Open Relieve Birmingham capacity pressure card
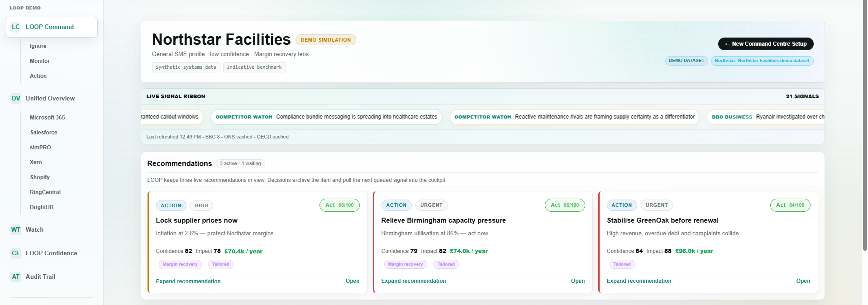 click(x=578, y=281)
